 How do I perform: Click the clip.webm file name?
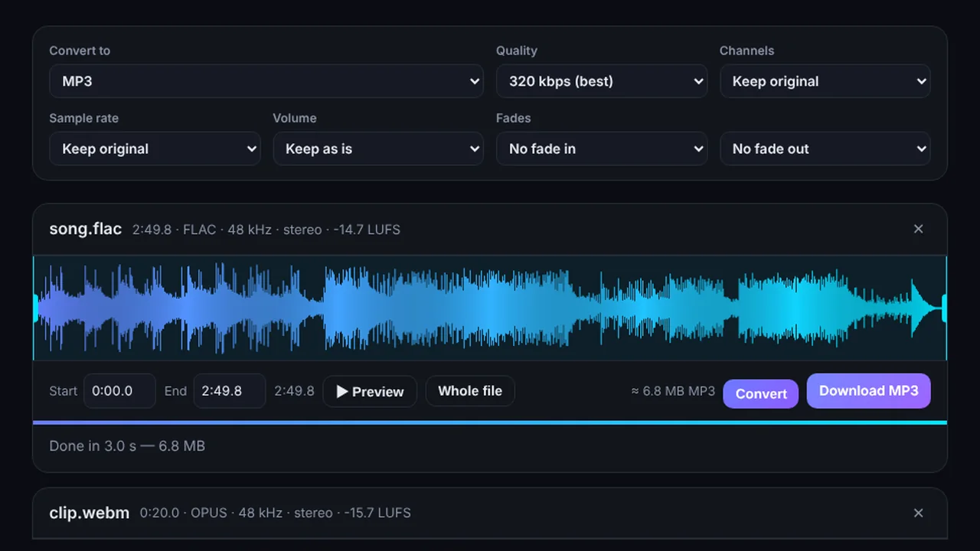coord(90,513)
